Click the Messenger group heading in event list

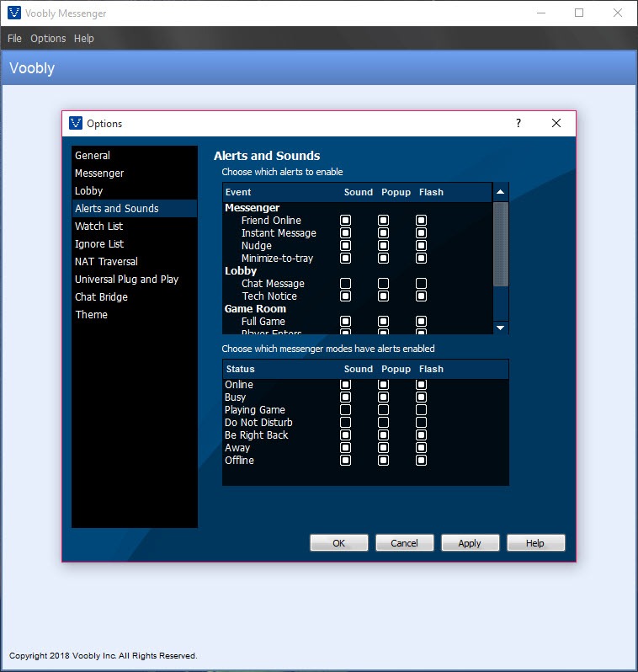point(253,208)
